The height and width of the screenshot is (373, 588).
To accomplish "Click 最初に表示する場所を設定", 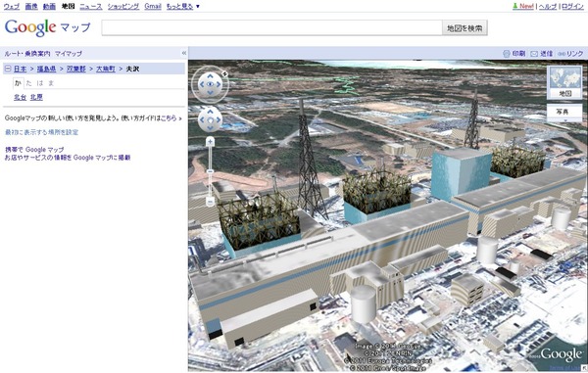I will [41, 132].
